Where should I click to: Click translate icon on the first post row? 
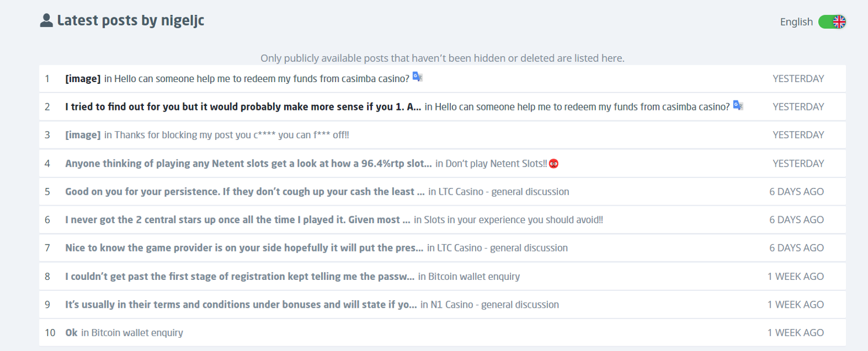pos(417,77)
